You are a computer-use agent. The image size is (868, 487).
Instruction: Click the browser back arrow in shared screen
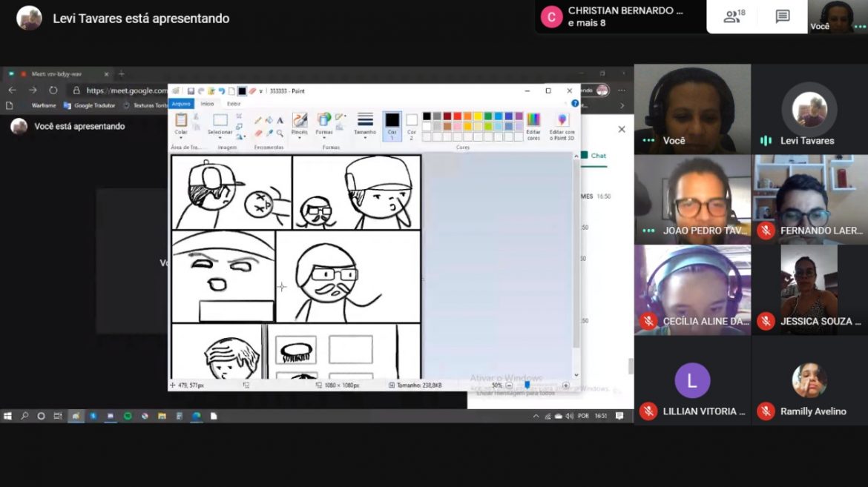12,90
